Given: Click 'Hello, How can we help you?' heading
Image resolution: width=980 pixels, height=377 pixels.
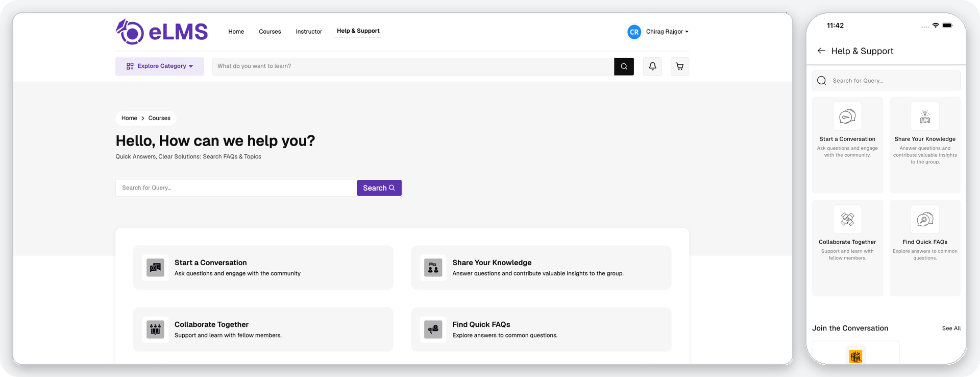Looking at the screenshot, I should (215, 140).
